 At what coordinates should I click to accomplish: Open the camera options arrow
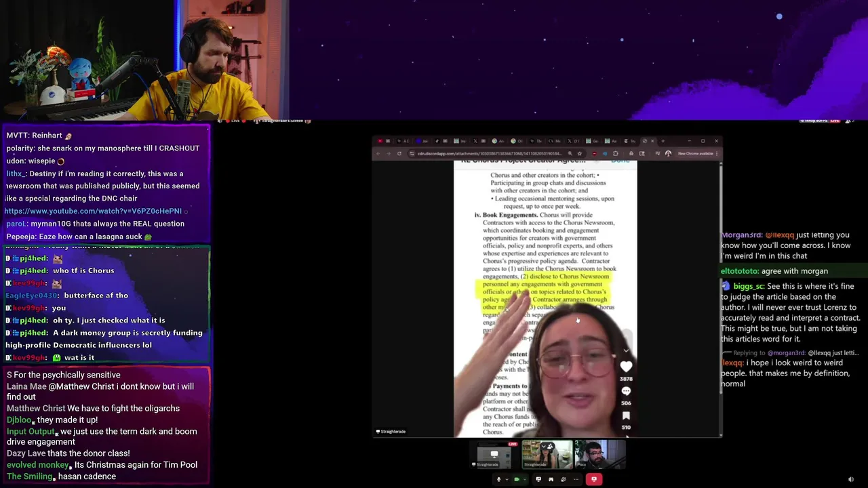525,479
